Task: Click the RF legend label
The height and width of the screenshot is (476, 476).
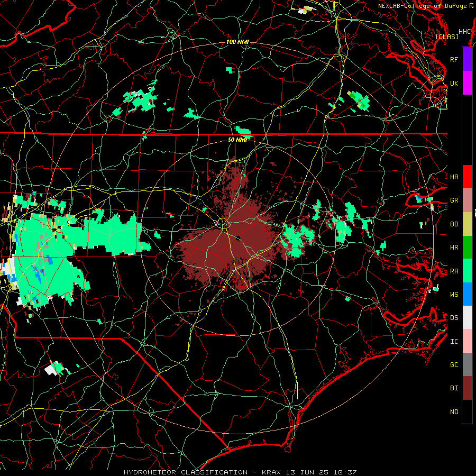Action: click(x=454, y=59)
